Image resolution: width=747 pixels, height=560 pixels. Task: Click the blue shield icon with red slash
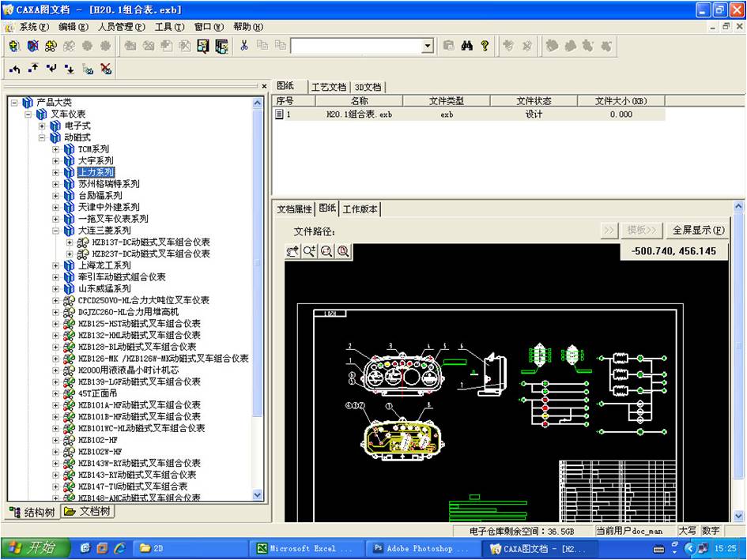33,46
